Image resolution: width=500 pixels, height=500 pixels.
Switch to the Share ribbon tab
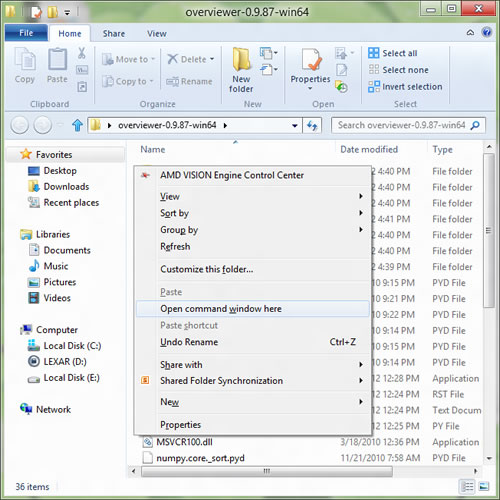point(114,34)
